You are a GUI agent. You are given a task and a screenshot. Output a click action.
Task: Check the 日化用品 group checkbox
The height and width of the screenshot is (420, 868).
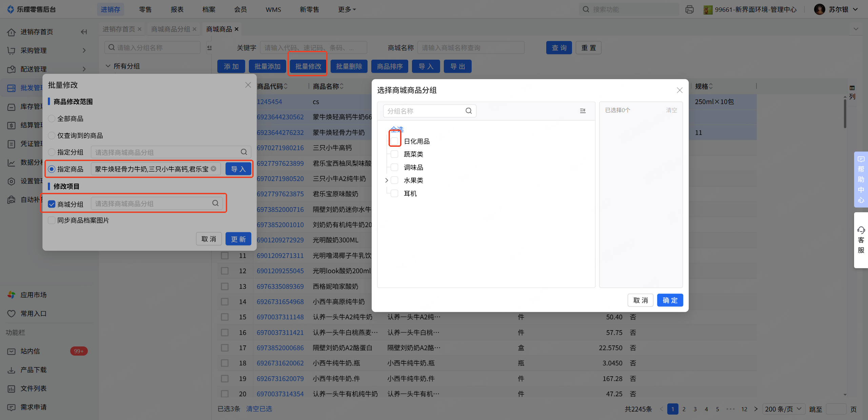(394, 141)
